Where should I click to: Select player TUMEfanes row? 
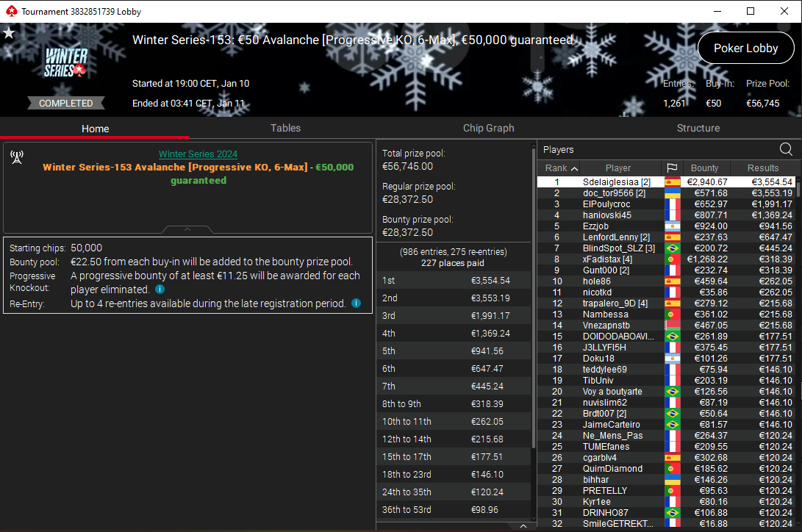tap(667, 447)
